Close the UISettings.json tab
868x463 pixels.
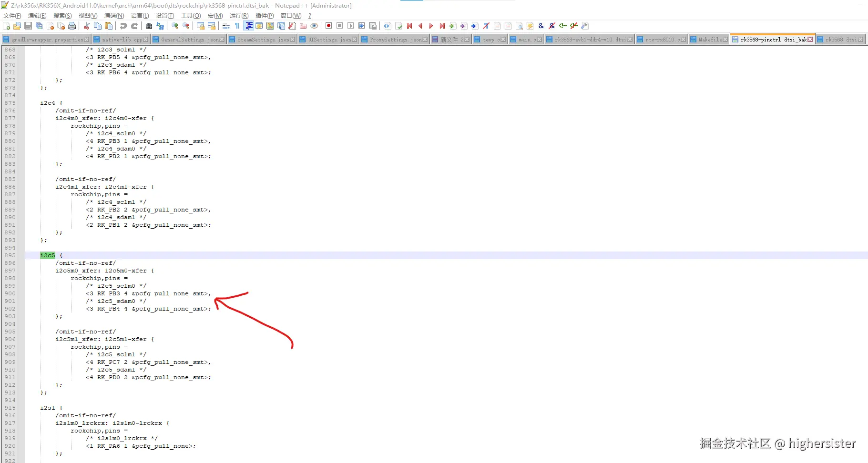pyautogui.click(x=355, y=40)
